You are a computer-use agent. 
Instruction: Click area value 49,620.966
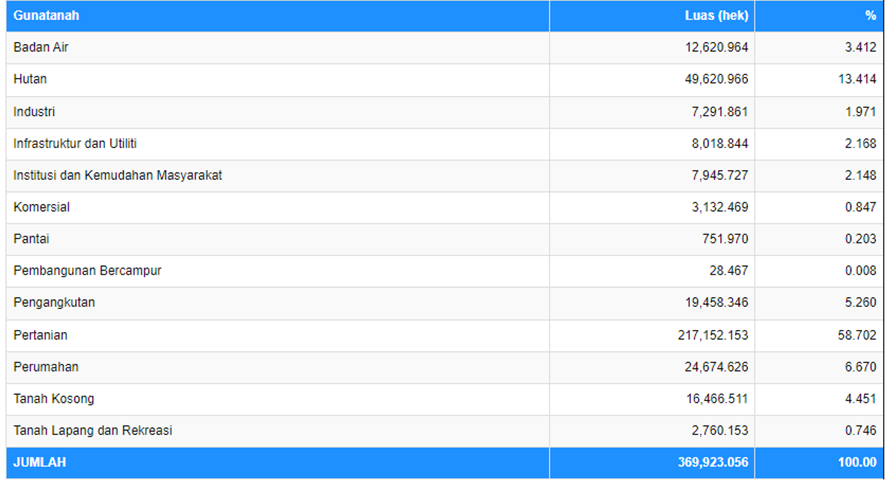tap(717, 79)
